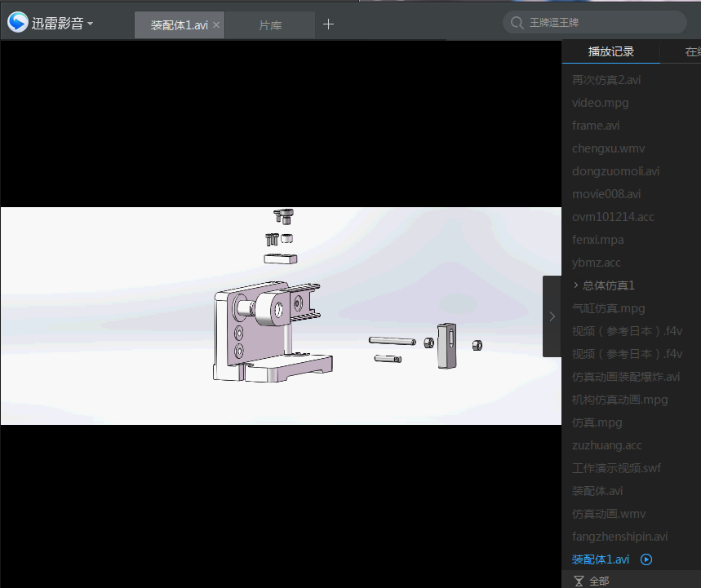Switch to the 装配体1.avi tab

click(179, 25)
